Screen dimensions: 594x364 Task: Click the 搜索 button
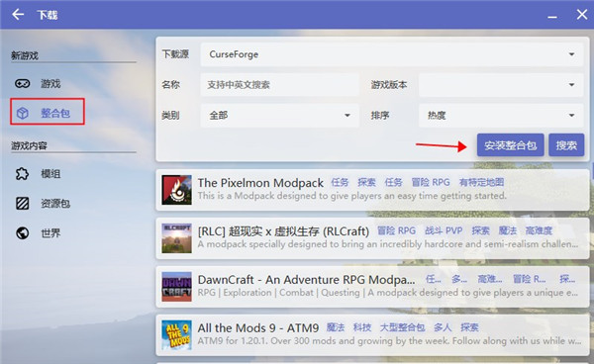point(566,145)
